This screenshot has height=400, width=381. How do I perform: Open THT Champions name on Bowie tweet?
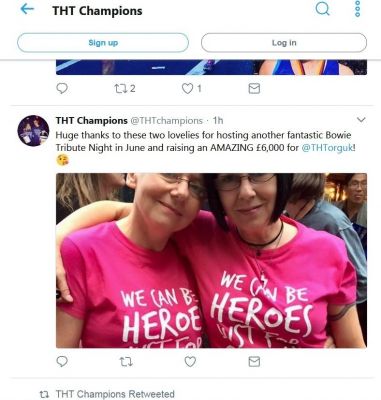tap(91, 120)
